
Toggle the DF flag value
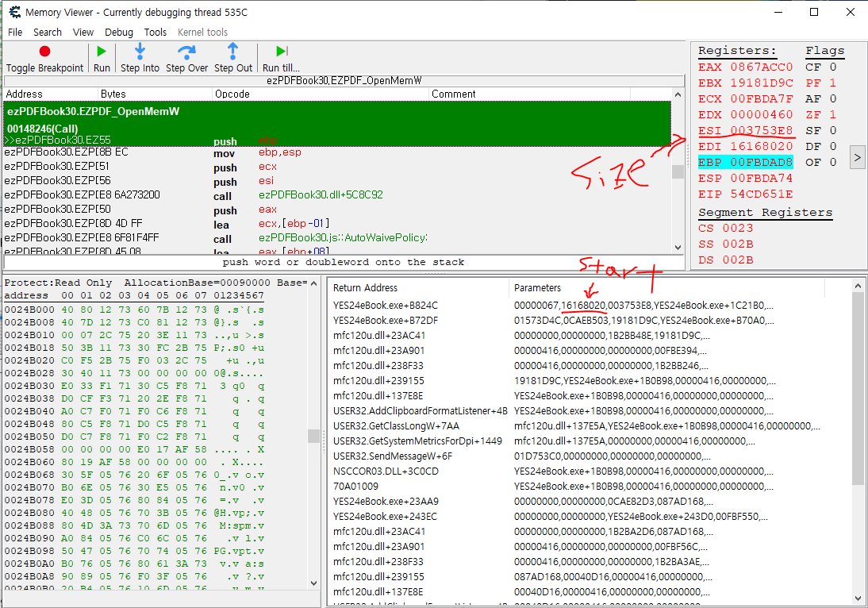832,146
